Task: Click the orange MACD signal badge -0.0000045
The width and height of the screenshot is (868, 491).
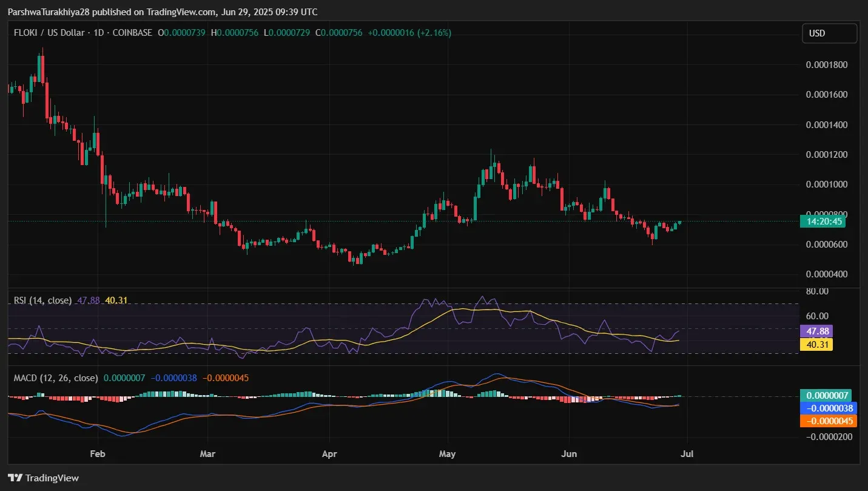Action: click(x=827, y=421)
